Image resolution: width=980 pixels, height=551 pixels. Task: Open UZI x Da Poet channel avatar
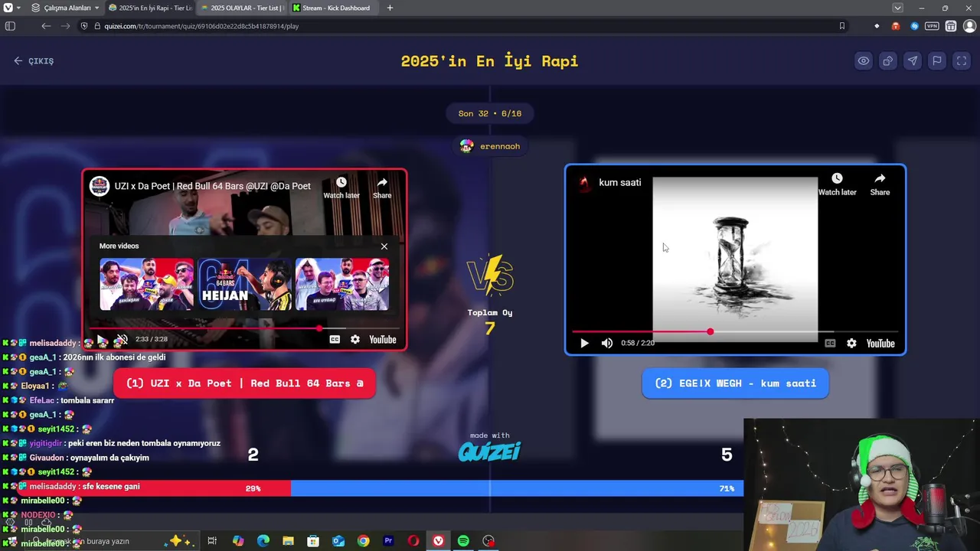point(100,186)
